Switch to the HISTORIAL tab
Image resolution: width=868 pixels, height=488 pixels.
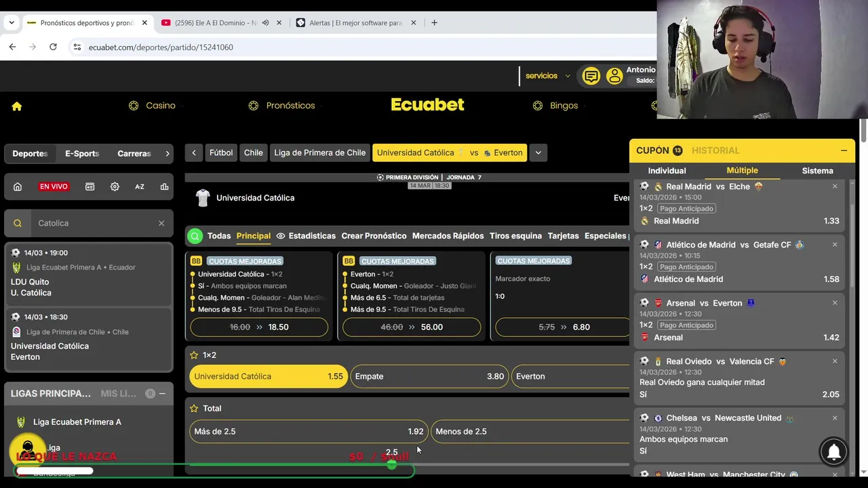[x=715, y=150]
